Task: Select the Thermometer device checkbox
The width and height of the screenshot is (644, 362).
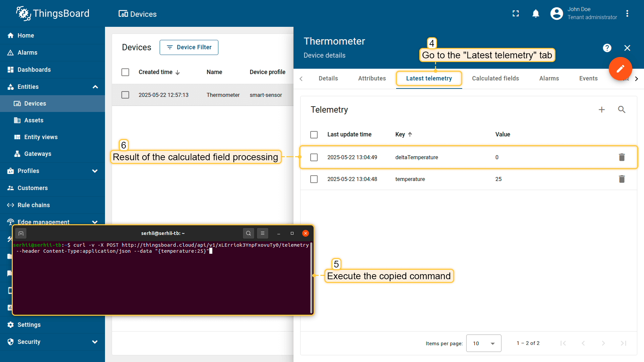Action: coord(125,95)
